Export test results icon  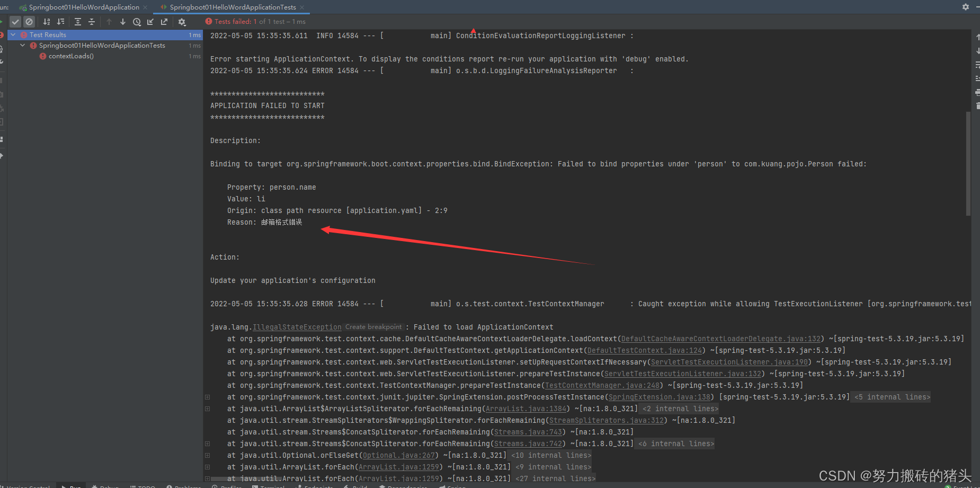tap(164, 22)
